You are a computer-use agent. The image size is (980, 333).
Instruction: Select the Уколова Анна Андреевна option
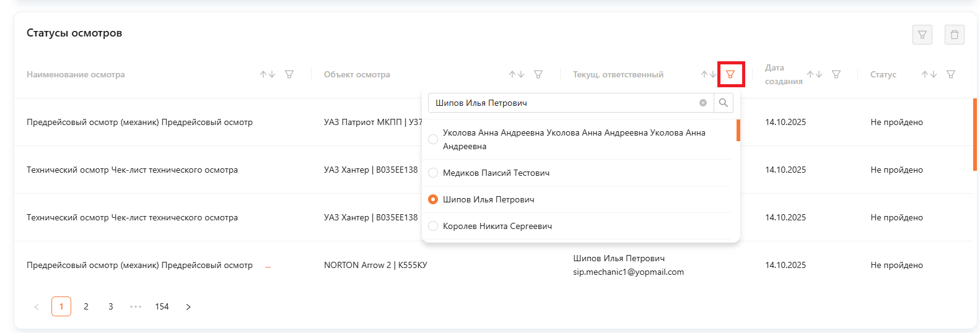click(433, 139)
